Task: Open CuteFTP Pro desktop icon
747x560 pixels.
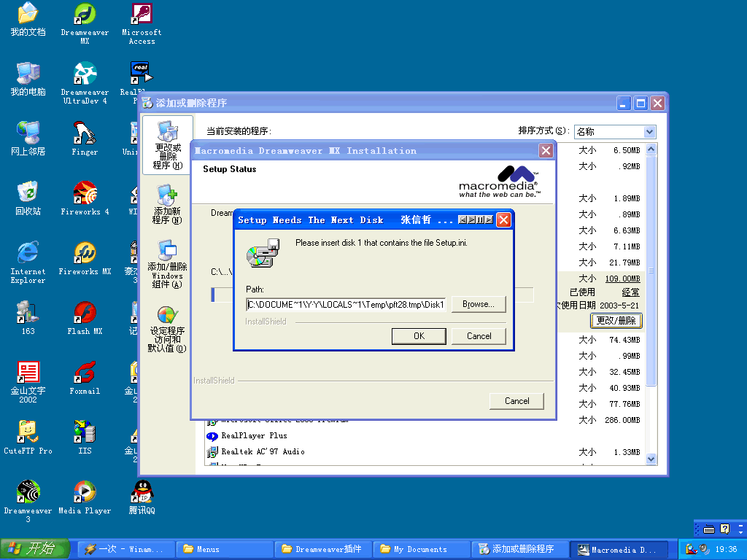Action: [28, 434]
